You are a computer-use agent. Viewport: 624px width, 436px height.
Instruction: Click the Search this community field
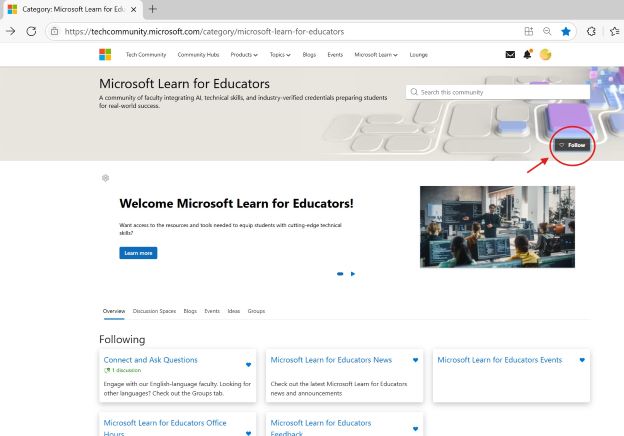(x=498, y=92)
